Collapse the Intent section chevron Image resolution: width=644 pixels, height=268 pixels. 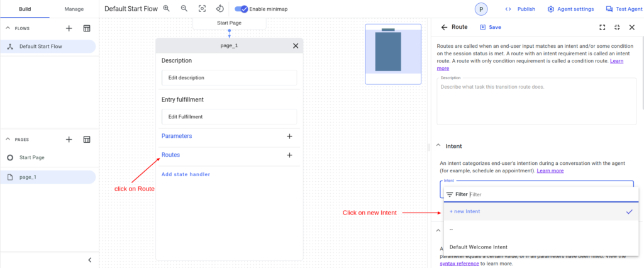click(438, 146)
